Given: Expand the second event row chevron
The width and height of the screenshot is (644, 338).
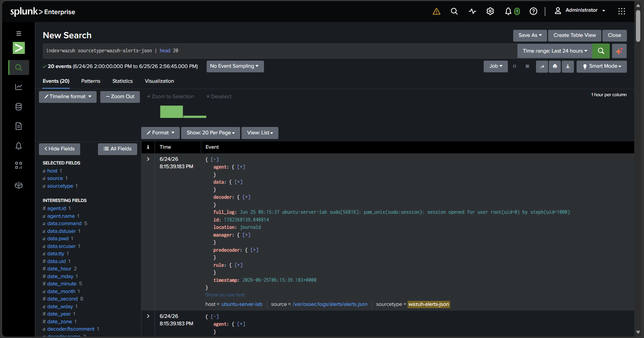Looking at the screenshot, I should pos(148,316).
